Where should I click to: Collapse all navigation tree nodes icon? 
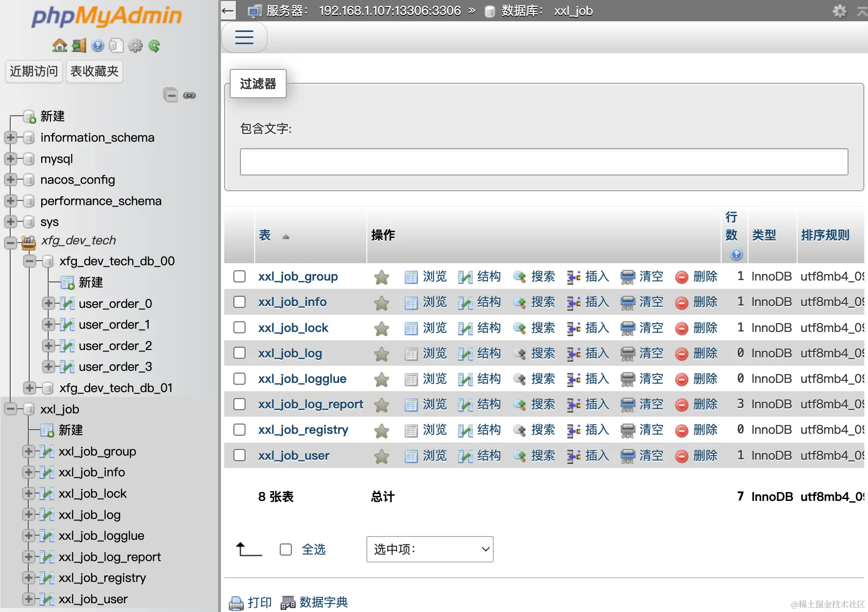[170, 95]
